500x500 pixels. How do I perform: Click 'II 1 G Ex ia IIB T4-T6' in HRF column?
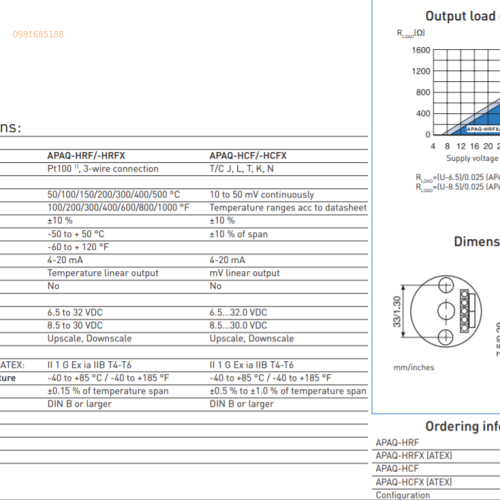click(x=89, y=365)
